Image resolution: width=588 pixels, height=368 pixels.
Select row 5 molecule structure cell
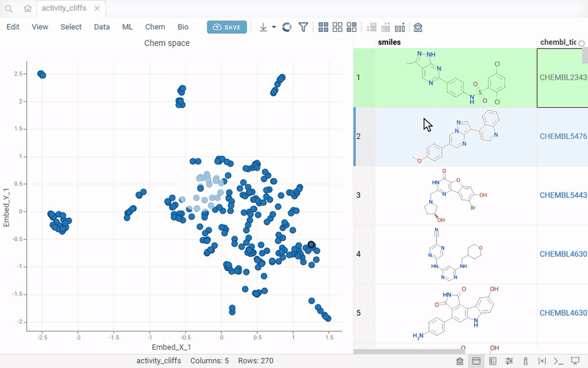click(456, 313)
